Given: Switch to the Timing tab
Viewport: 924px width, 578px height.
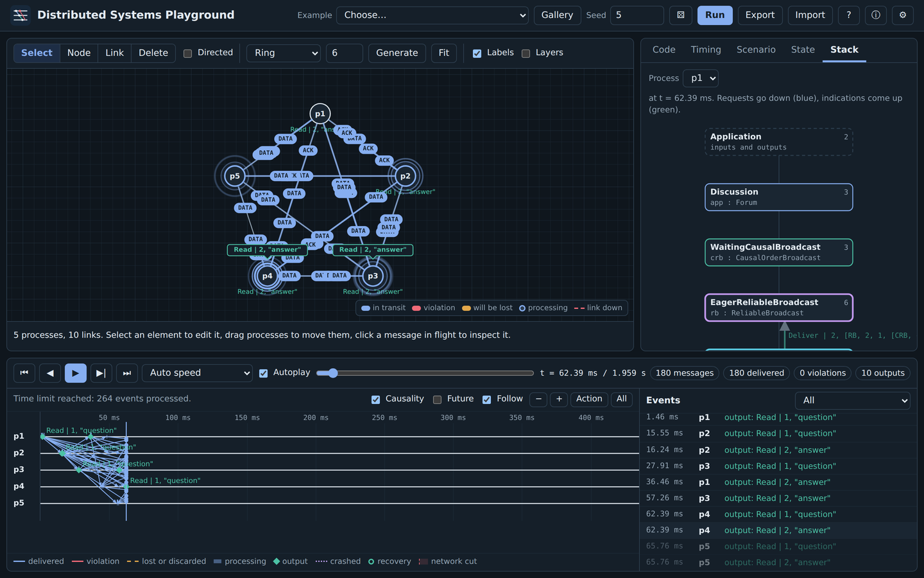Looking at the screenshot, I should (x=706, y=49).
